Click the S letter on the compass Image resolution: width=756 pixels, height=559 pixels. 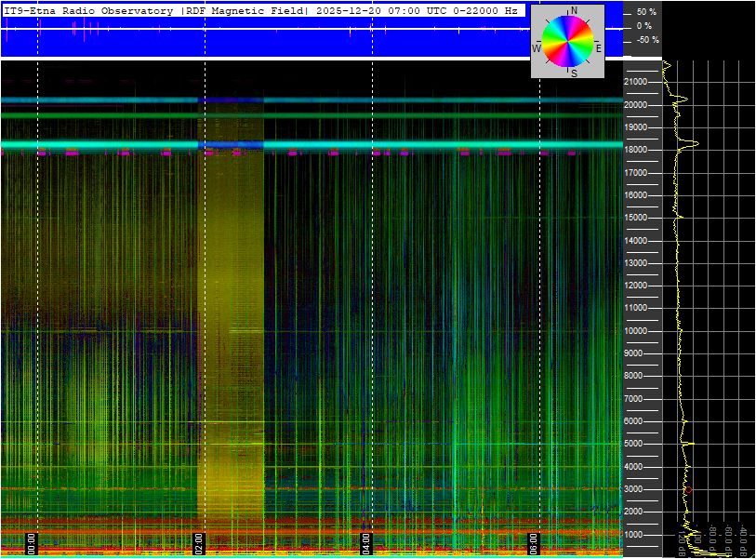574,73
